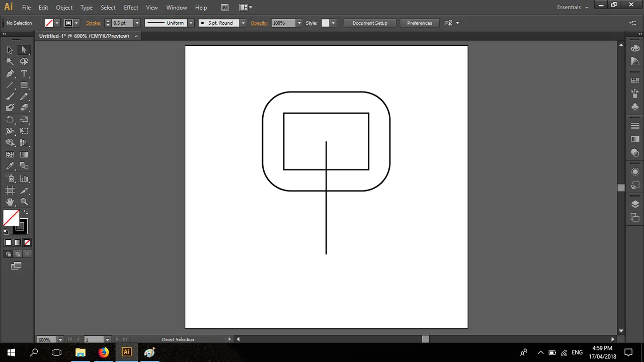Open the Brushes panel
644x362 pixels.
tap(635, 94)
